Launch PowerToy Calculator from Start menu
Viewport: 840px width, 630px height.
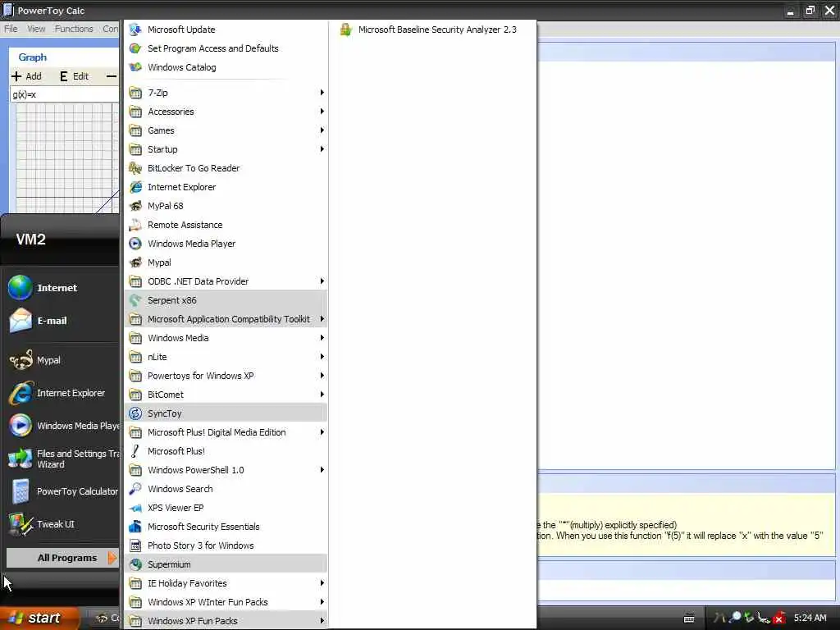pyautogui.click(x=62, y=491)
